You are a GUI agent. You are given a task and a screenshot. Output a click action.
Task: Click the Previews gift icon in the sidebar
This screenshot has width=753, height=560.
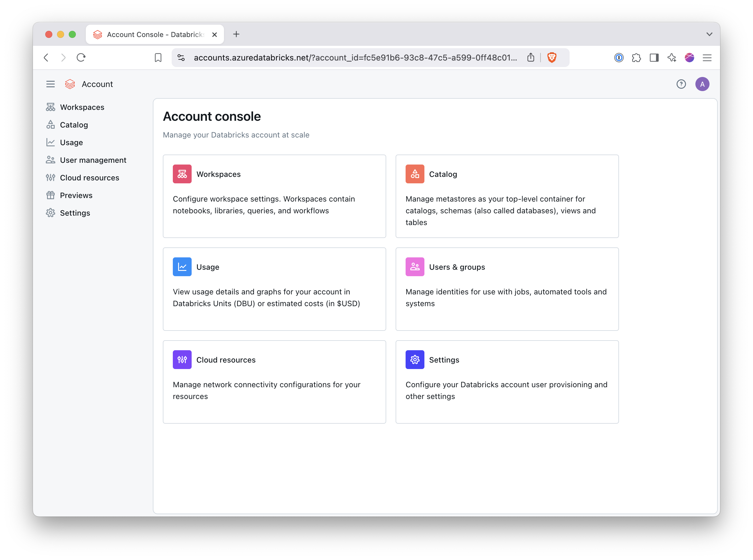[x=51, y=195]
